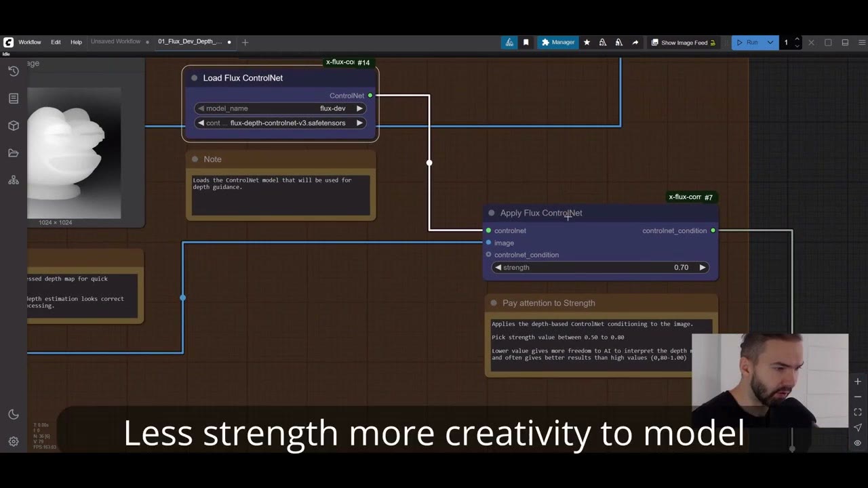
Task: Collapse the Load Flux ControlNet node
Action: [x=194, y=78]
